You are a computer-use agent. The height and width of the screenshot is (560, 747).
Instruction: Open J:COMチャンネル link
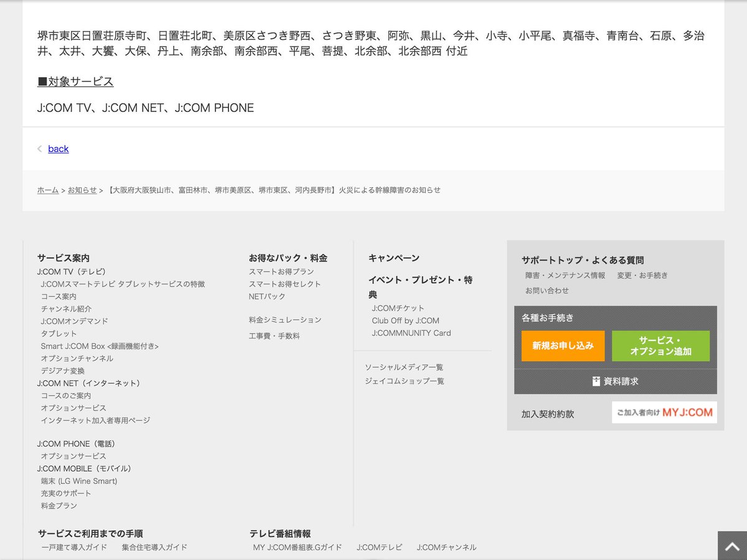446,548
